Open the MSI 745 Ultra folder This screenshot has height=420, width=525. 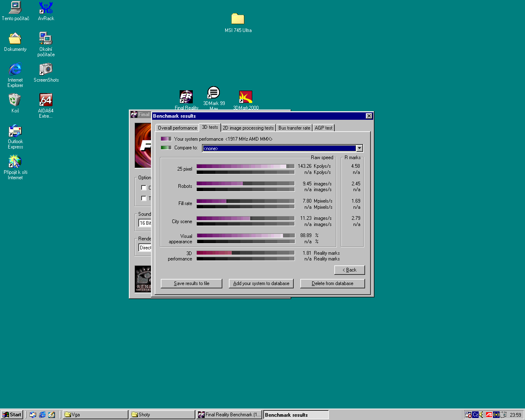pyautogui.click(x=237, y=19)
